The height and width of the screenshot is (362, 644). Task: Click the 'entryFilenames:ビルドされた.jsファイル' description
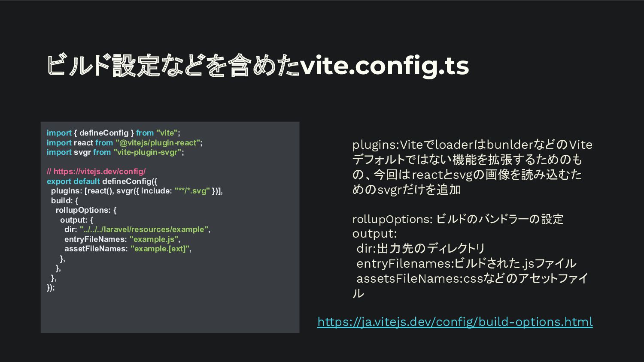[x=466, y=263]
